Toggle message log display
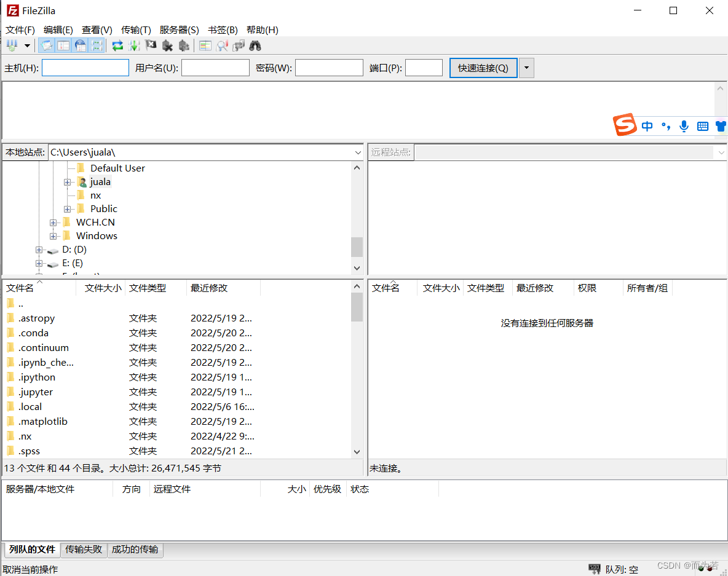728x576 pixels. click(x=47, y=45)
